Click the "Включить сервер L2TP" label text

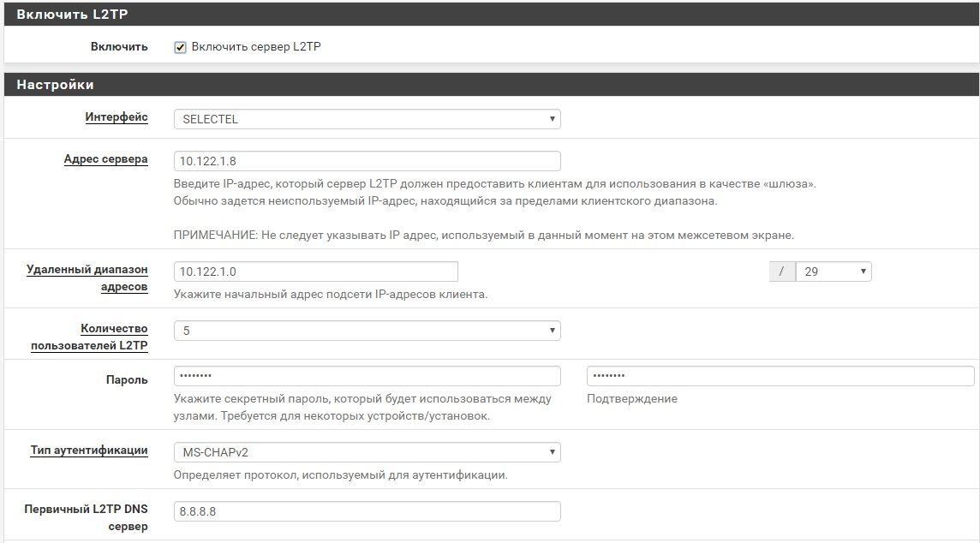click(x=256, y=47)
